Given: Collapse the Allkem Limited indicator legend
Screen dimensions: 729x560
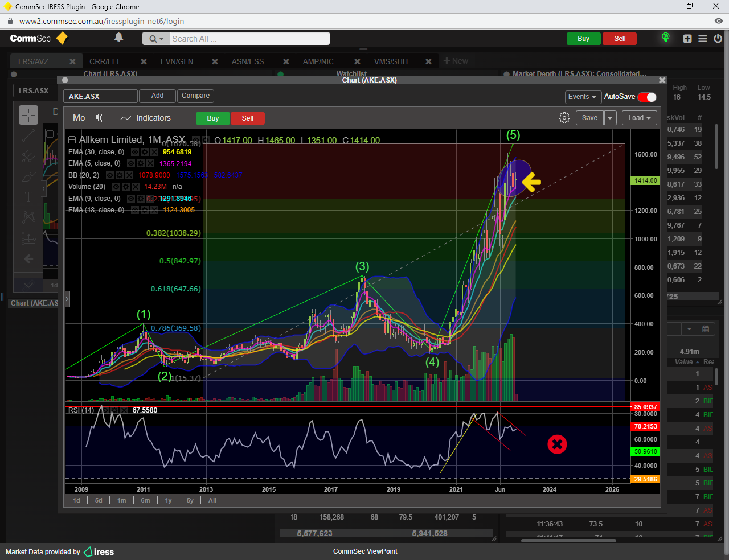Looking at the screenshot, I should (72, 139).
